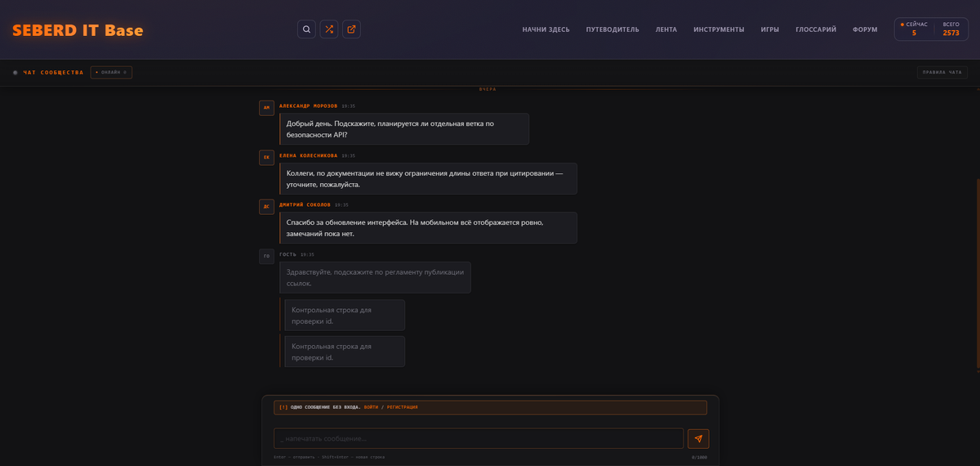Open the ИНСТРУМЕНТЫ navigation item
This screenshot has width=980, height=466.
(x=719, y=29)
